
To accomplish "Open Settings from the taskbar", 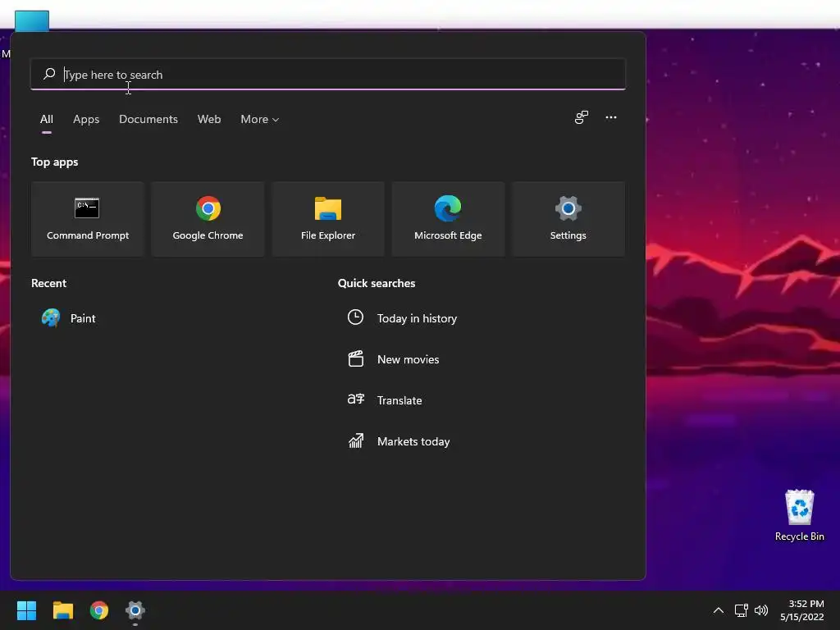I will pyautogui.click(x=135, y=610).
